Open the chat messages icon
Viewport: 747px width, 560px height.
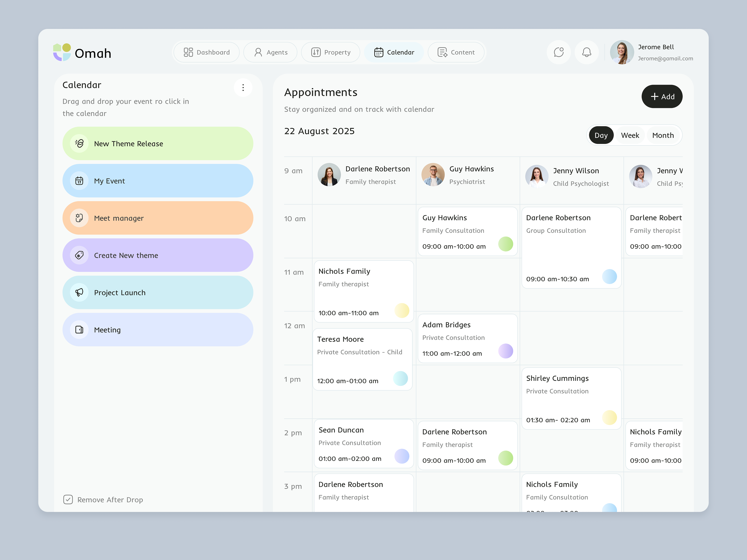coord(559,52)
